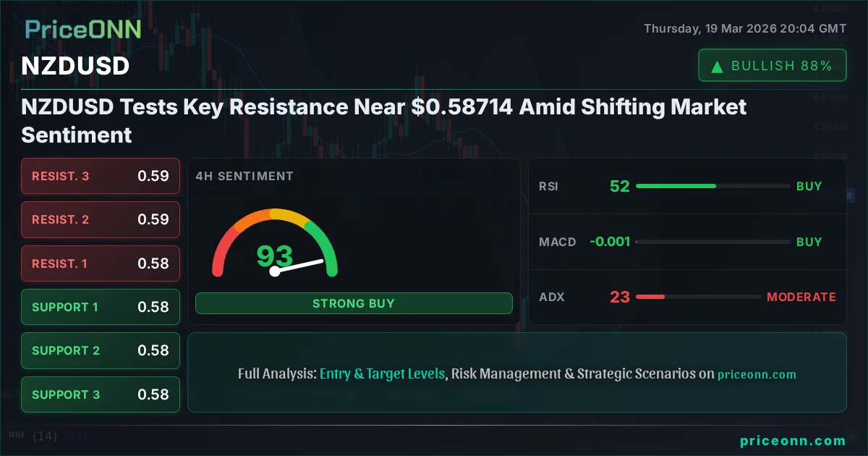Click the sentiment score 93
Viewport: 868px width, 456px height.
tap(275, 256)
